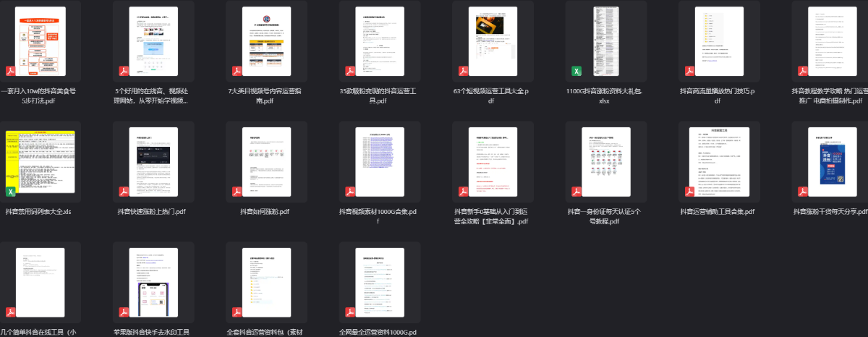This screenshot has height=337, width=868.
Task: Click the PDF icon on 63个短视频运营工具大全
Action: (463, 71)
